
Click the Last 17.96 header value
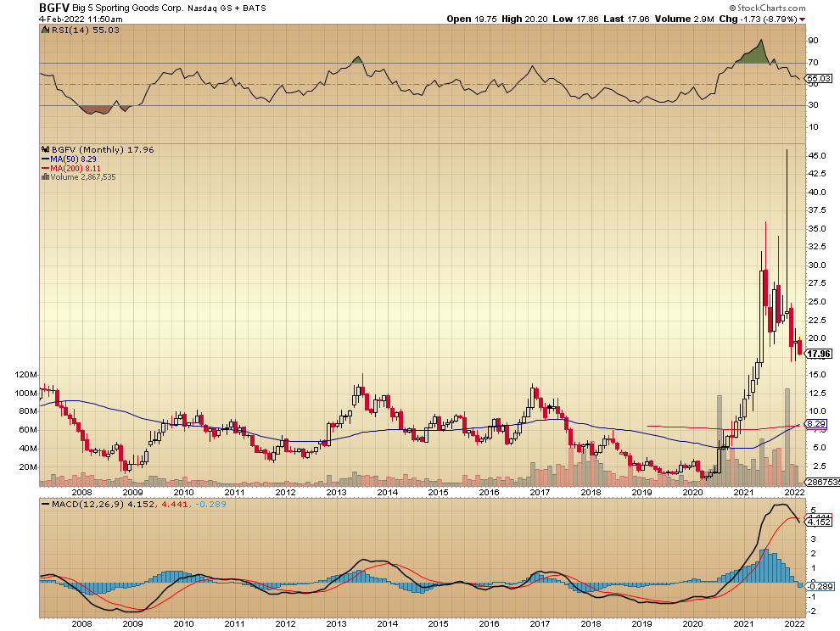click(626, 19)
